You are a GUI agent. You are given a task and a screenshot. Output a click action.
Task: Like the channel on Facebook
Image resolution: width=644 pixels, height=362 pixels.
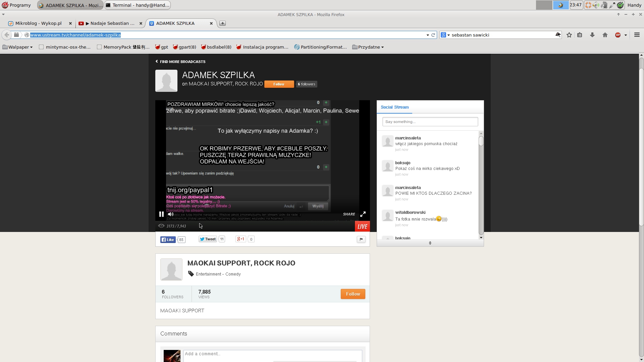point(168,240)
